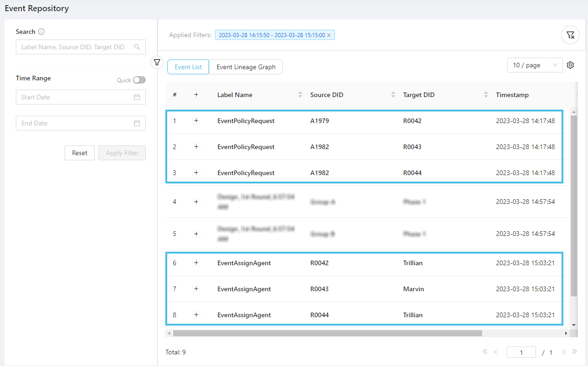Remove the applied time range filter tag
Viewport: 588px width, 366px height.
329,35
